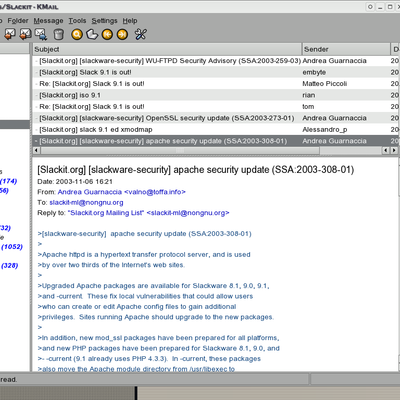Click the Reply toolbar icon
Image resolution: width=400 pixels, height=400 pixels.
(10, 34)
